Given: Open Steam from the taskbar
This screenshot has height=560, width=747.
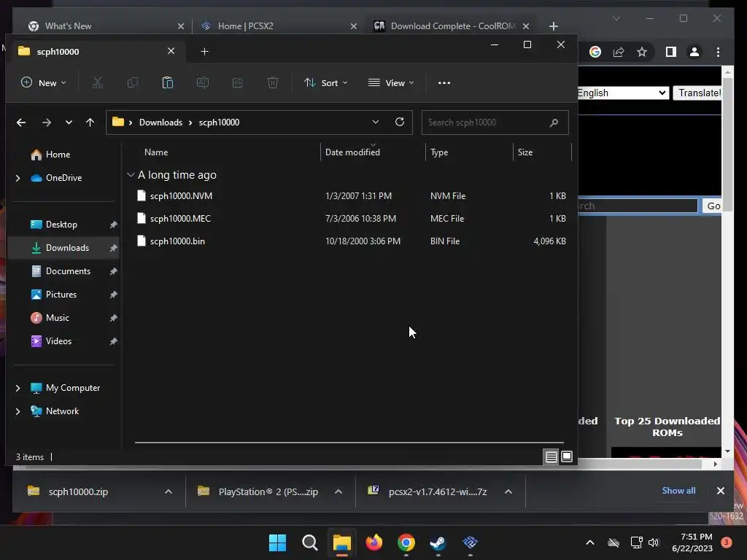Looking at the screenshot, I should tap(438, 542).
